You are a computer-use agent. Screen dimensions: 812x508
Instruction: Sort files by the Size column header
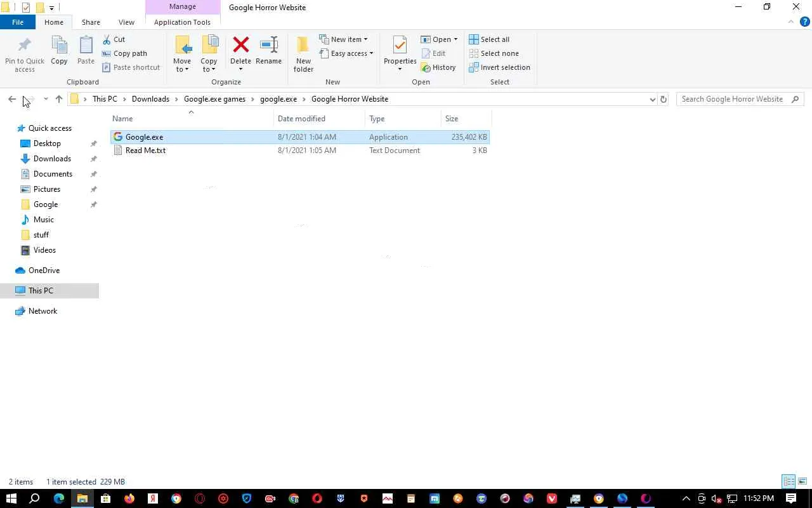[x=466, y=119]
